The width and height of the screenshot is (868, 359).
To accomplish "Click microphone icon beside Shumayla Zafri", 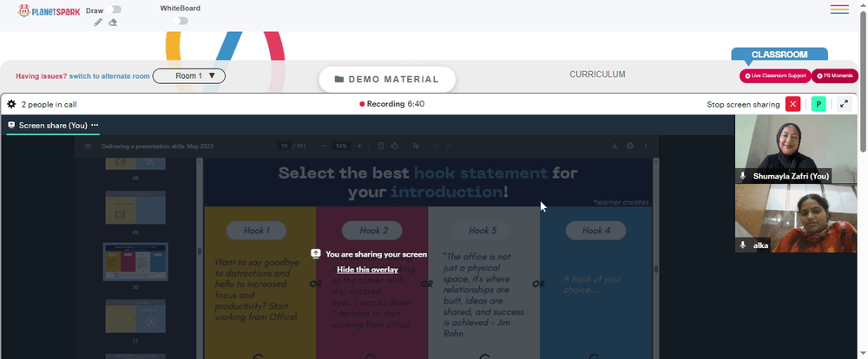I will 744,176.
